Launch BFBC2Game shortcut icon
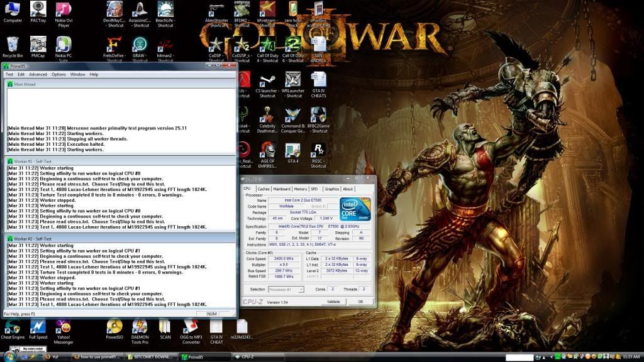Image resolution: width=644 pixels, height=362 pixels. (318, 120)
